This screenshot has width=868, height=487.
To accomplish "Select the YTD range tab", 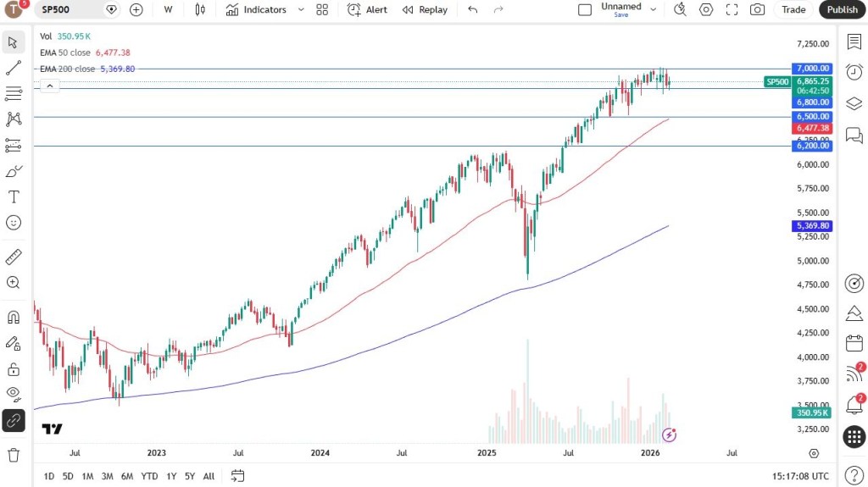I will [x=149, y=476].
